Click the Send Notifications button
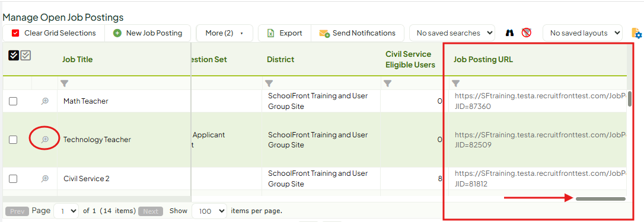The image size is (644, 222). tap(358, 33)
